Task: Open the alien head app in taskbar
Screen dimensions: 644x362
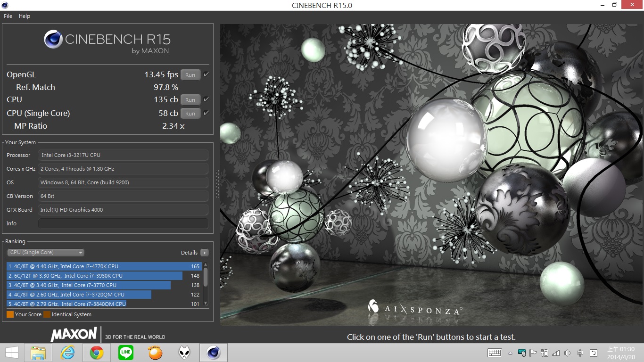Action: click(184, 353)
